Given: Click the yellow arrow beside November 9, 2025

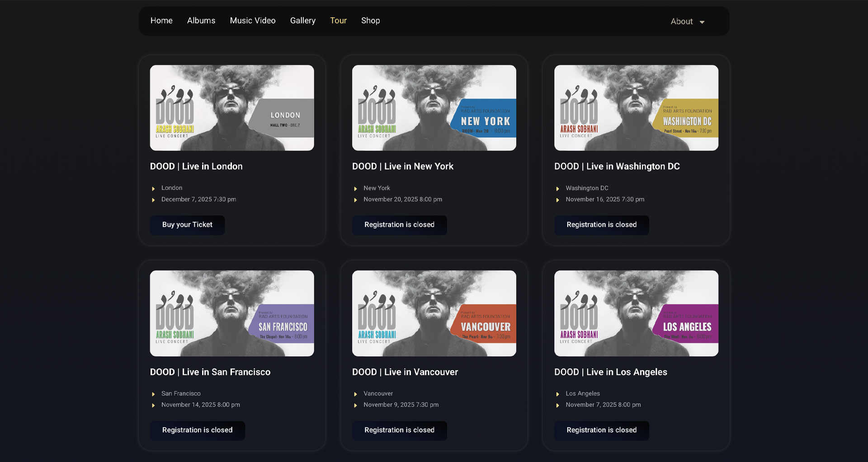Looking at the screenshot, I should tap(355, 406).
